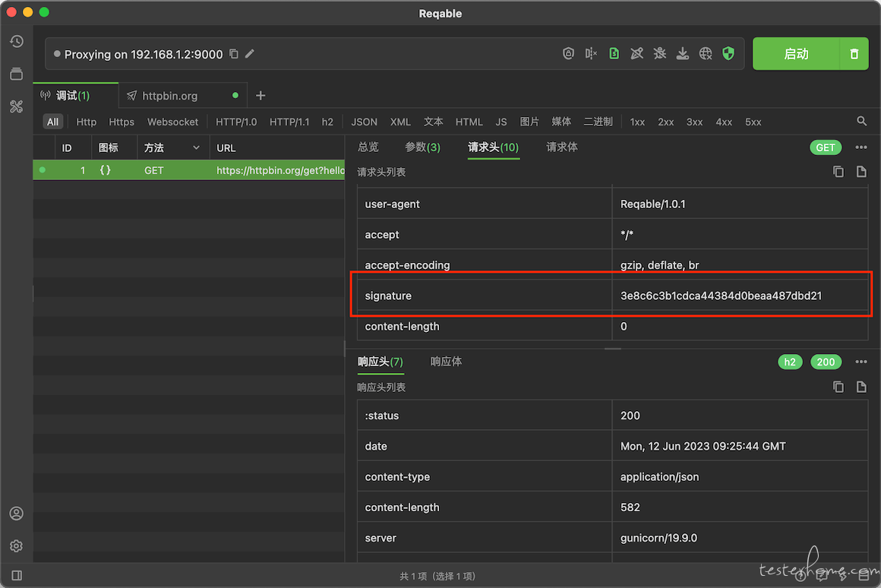Screen dimensions: 881x588
Task: Click the green security shield icon
Action: click(728, 53)
